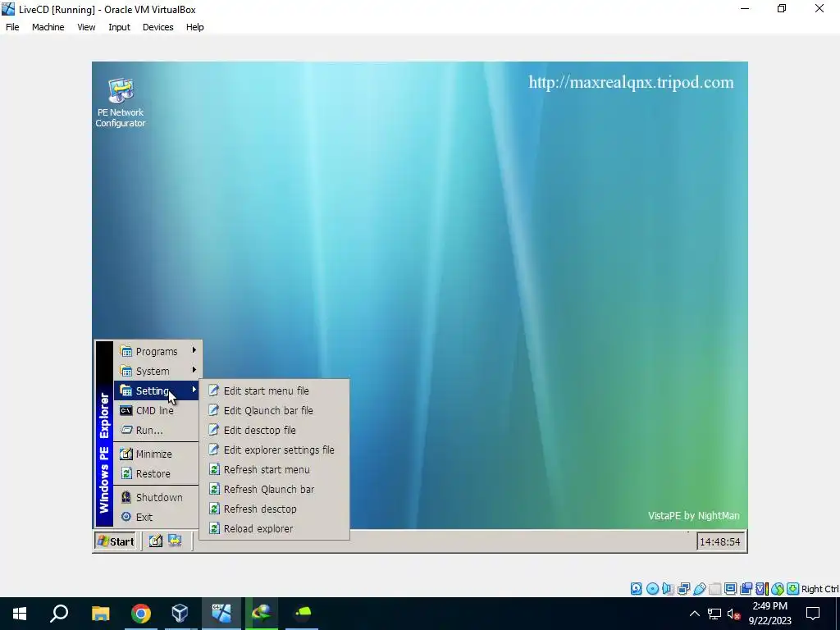The height and width of the screenshot is (630, 840).
Task: Click the network quick launch icon in PE taskbar
Action: 175,541
